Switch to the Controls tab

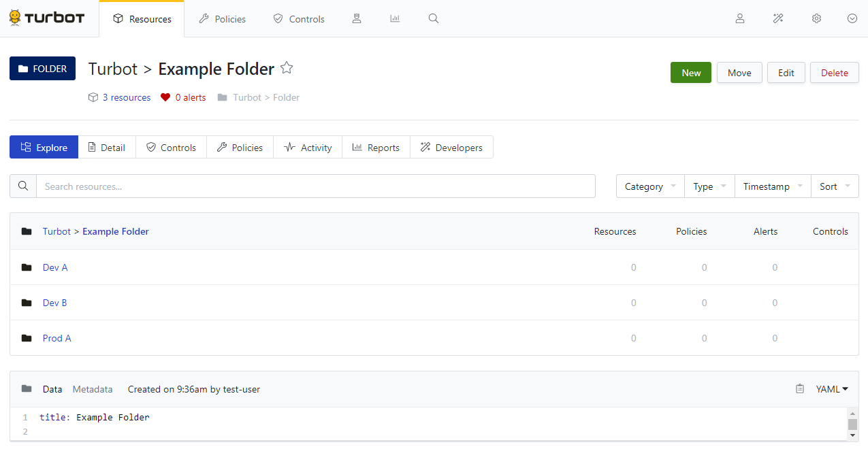pos(171,148)
